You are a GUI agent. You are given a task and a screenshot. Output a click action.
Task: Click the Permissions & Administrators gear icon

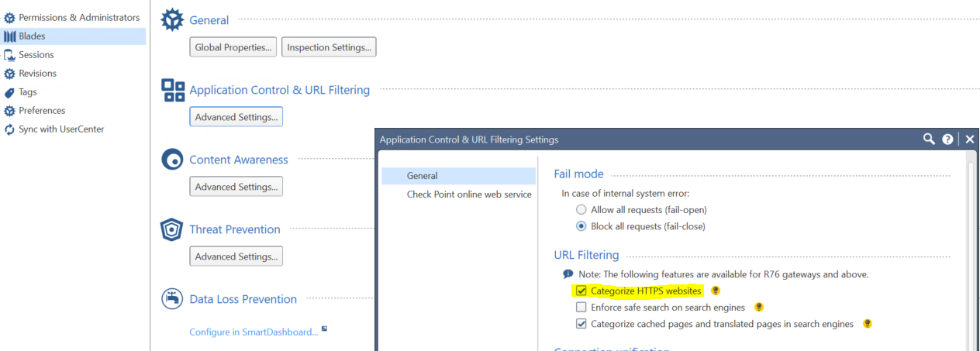9,17
